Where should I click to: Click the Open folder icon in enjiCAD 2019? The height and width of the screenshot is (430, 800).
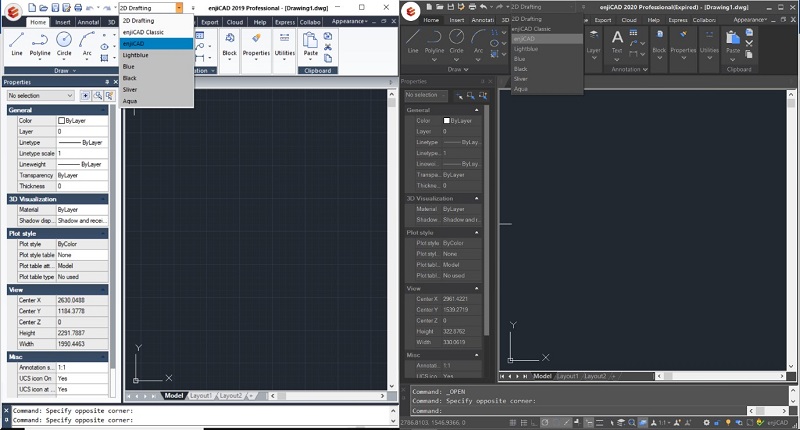tap(43, 8)
